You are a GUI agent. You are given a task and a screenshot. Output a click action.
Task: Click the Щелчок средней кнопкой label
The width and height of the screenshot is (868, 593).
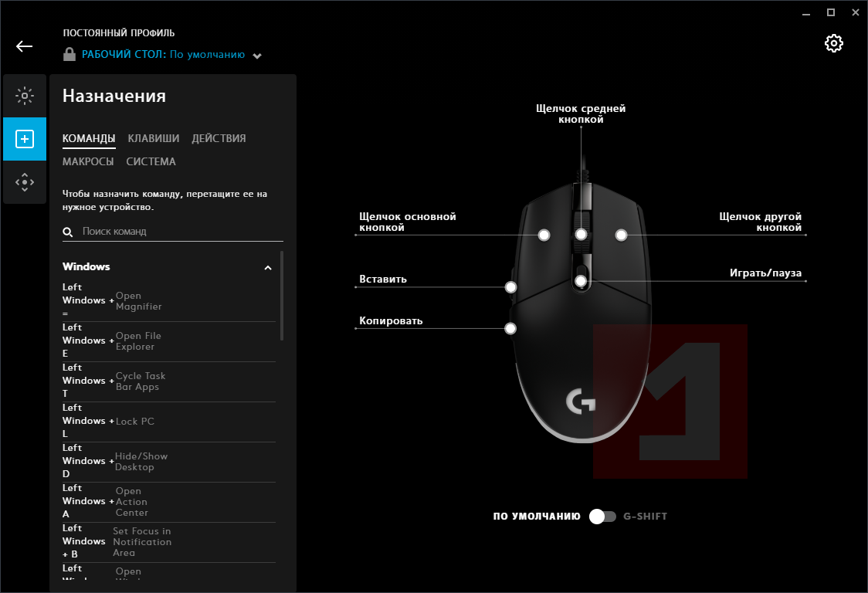coord(581,114)
